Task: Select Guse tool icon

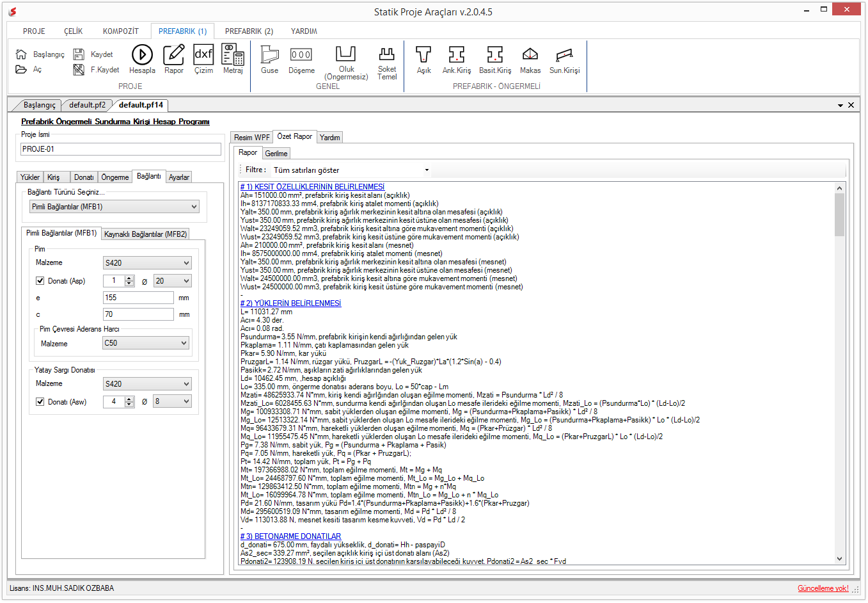Action: (269, 54)
